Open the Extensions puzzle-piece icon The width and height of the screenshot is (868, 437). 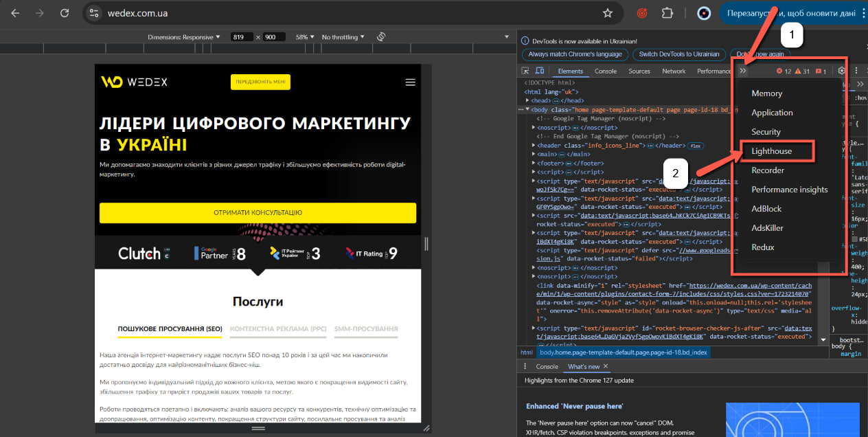pos(667,13)
